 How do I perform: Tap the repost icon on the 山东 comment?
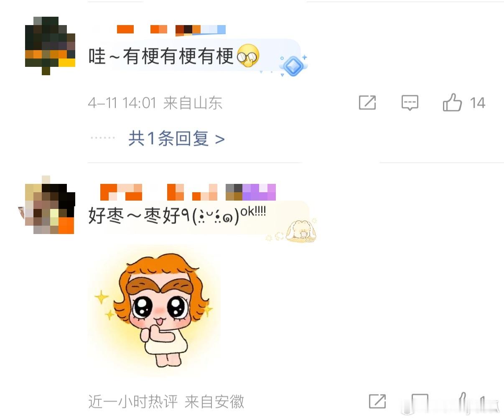[x=367, y=103]
